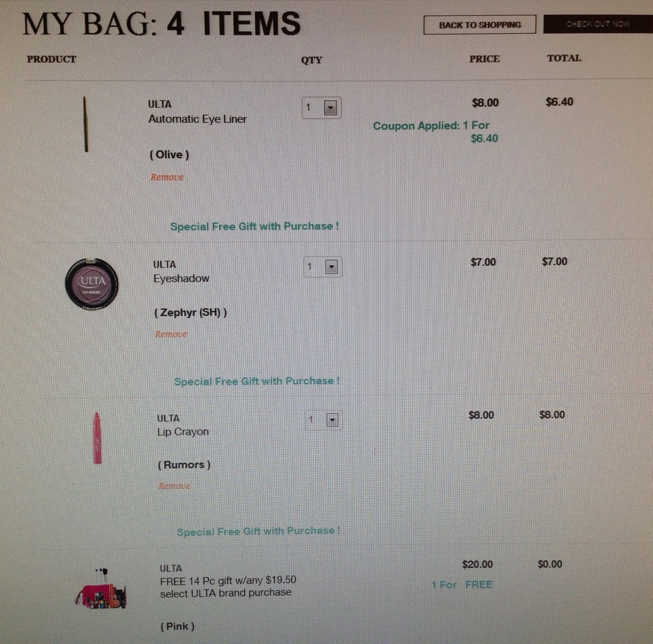
Task: Open the quantity dropdown for Automatic Eye Liner
Action: 321,108
